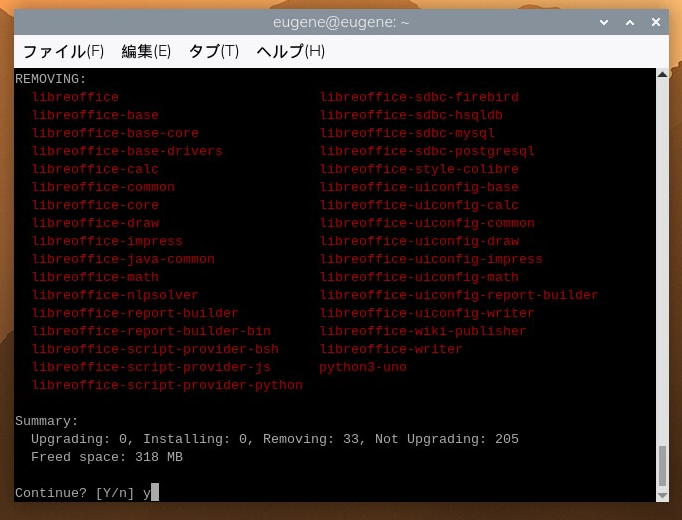Click the window title eugene@eugene: ~
This screenshot has width=682, height=520.
click(341, 22)
